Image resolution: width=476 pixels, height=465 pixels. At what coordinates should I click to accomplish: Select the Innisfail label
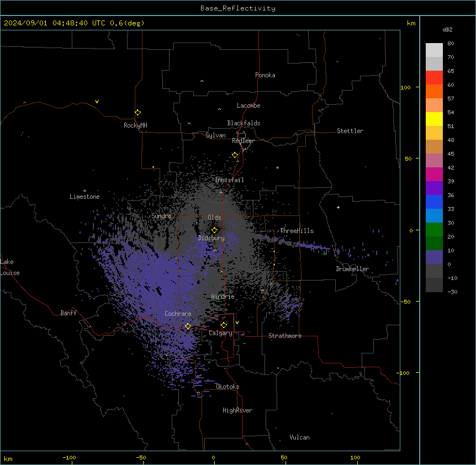click(x=229, y=180)
